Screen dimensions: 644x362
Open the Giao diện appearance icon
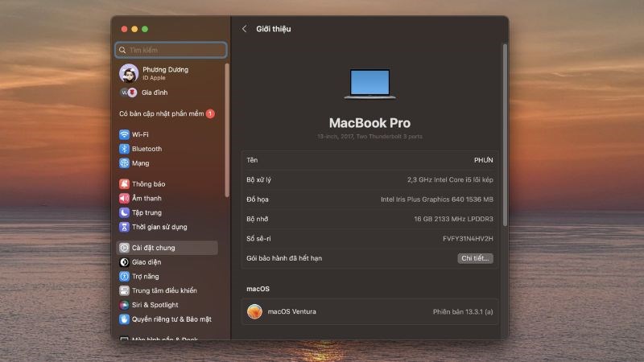(124, 262)
